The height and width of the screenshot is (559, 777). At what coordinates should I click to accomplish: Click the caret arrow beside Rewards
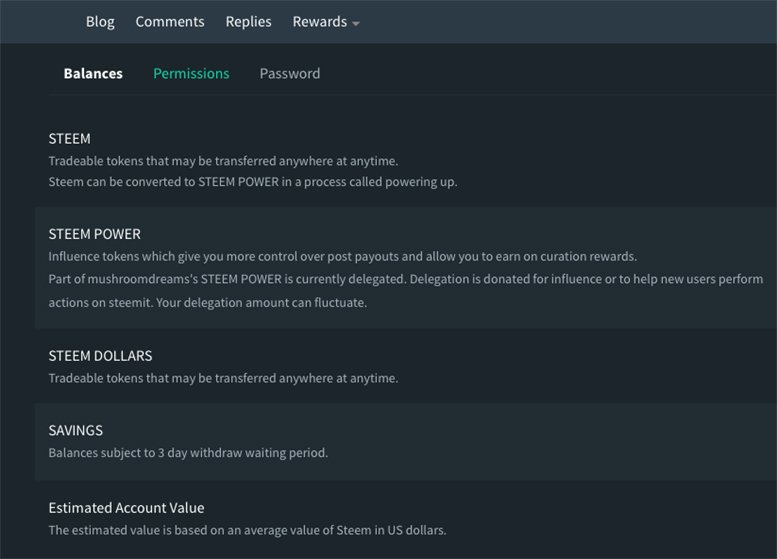[356, 23]
